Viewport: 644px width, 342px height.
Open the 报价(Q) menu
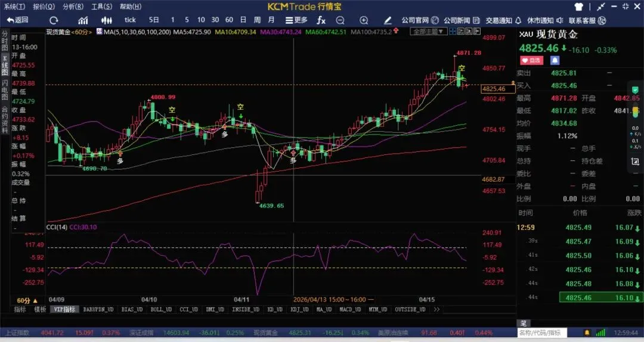point(44,7)
